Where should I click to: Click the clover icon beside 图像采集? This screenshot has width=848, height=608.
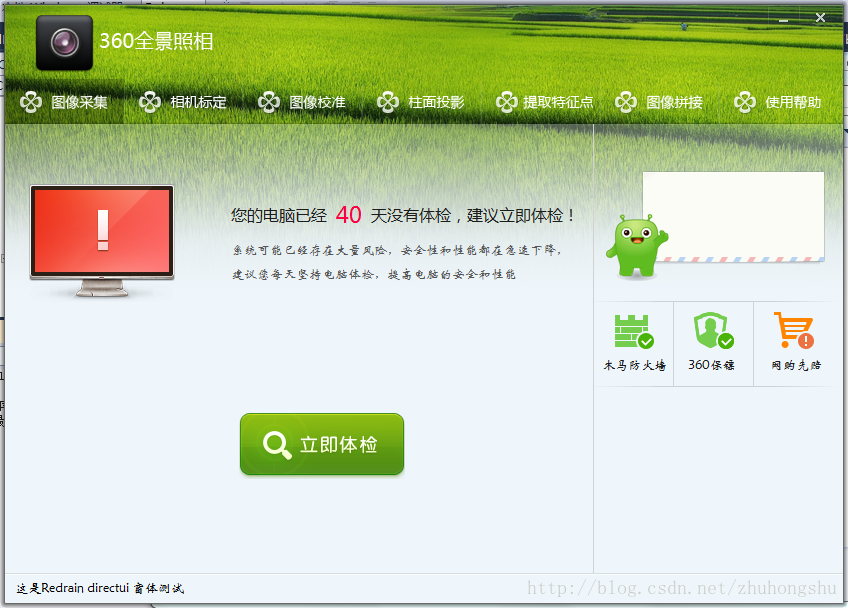click(x=31, y=102)
